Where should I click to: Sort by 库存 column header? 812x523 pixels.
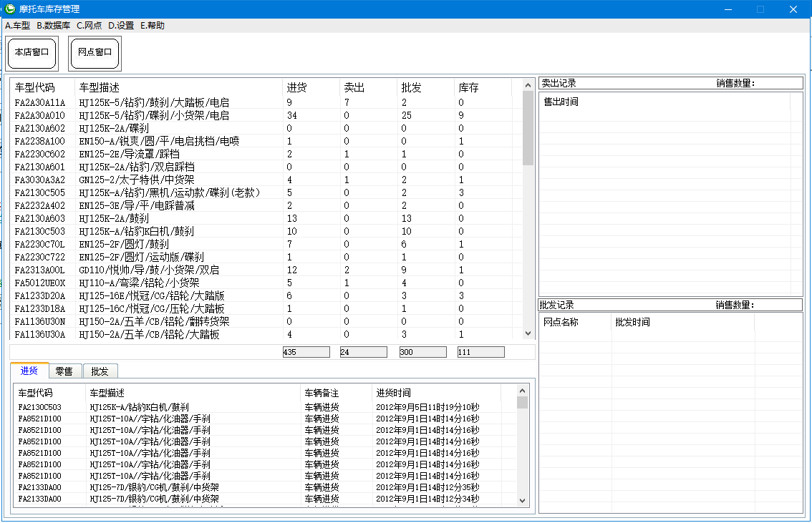(x=468, y=88)
